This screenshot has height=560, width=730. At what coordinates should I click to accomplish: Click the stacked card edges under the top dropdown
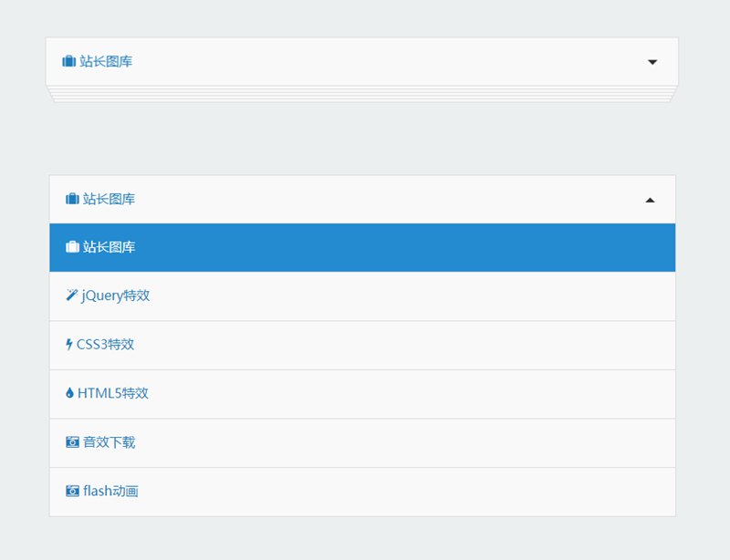click(x=362, y=95)
